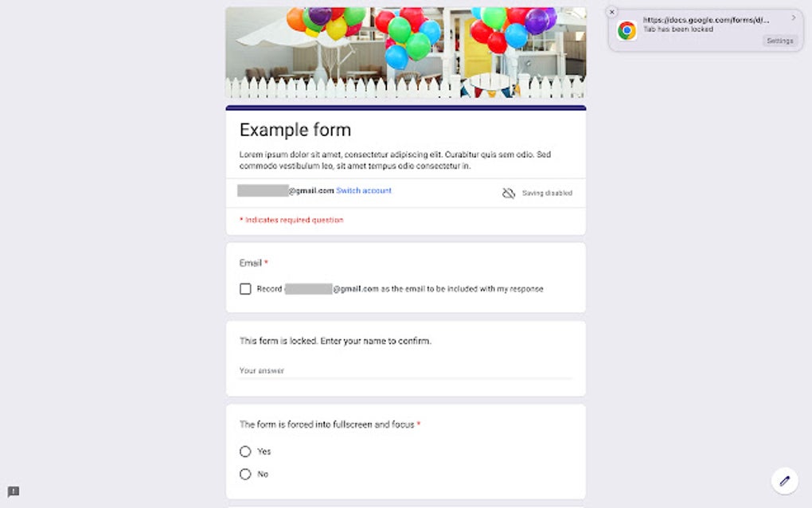Viewport: 812px width, 508px height.
Task: Open the form editor pencil icon
Action: click(x=784, y=481)
